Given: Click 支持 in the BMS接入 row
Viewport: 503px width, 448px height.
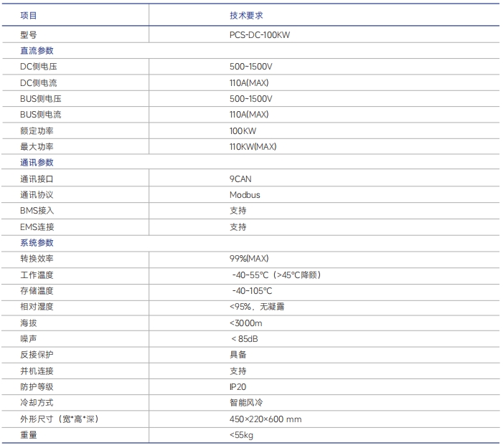Looking at the screenshot, I should point(238,211).
